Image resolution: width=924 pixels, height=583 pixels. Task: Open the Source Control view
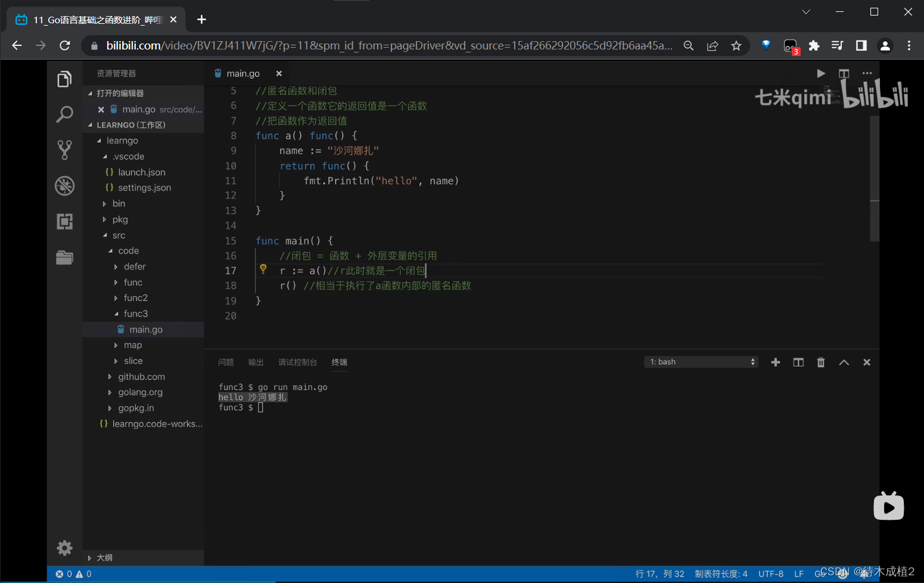coord(64,150)
